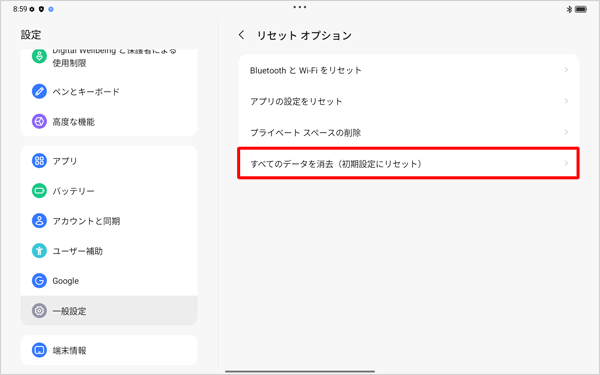Image resolution: width=600 pixels, height=375 pixels.
Task: Tap the purple icon for 高度な機能
Action: pos(39,122)
